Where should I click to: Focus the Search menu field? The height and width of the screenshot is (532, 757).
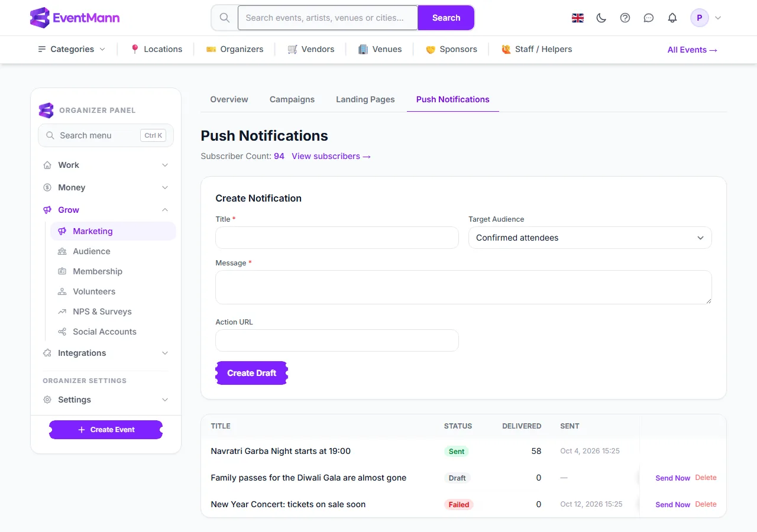click(x=106, y=135)
